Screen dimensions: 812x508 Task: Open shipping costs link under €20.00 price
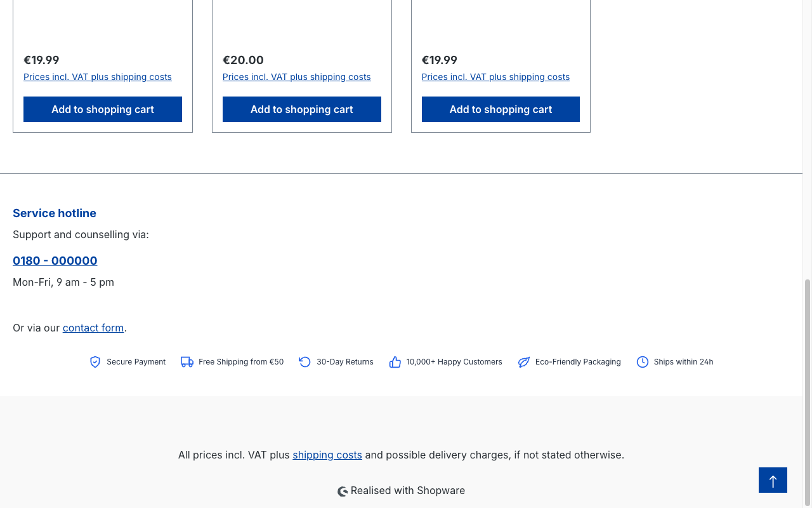[297, 77]
